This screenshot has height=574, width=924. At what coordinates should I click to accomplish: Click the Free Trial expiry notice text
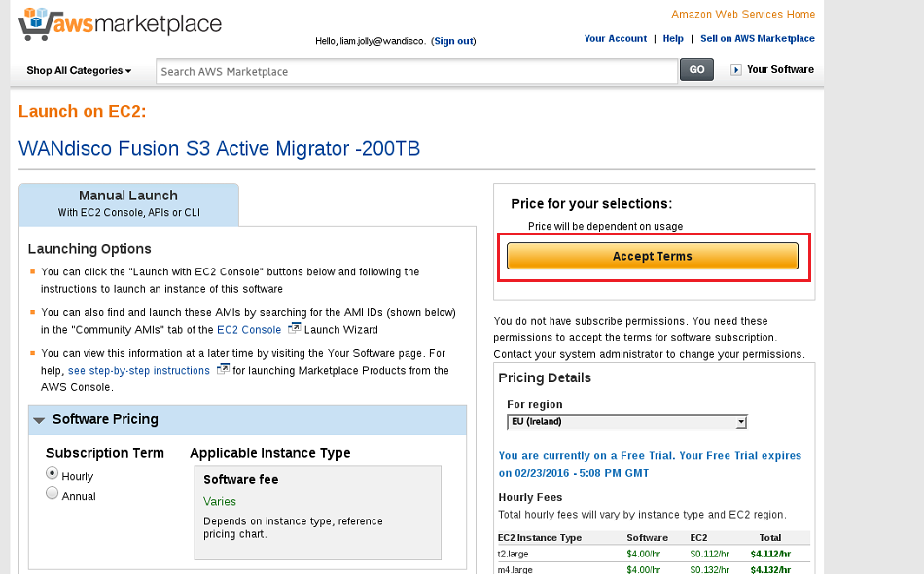(650, 464)
